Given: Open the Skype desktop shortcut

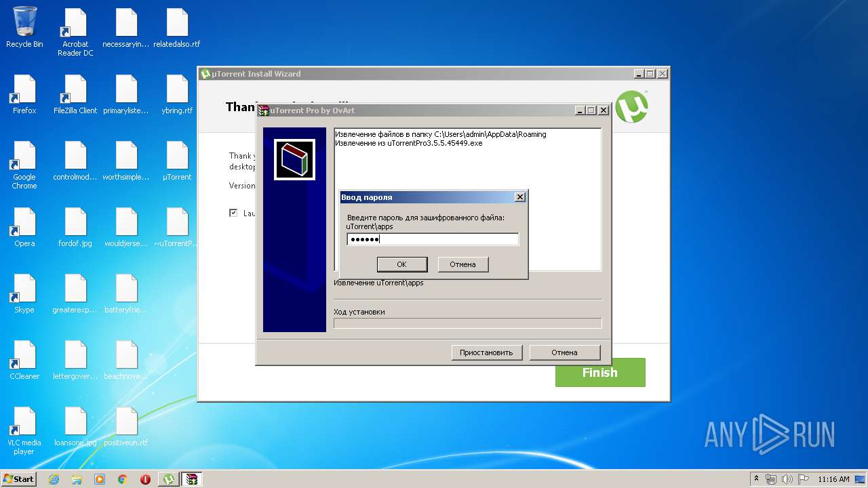Looking at the screenshot, I should pos(24,293).
